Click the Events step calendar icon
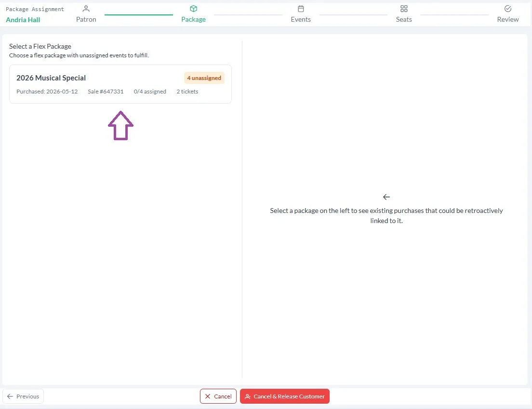 pos(301,9)
